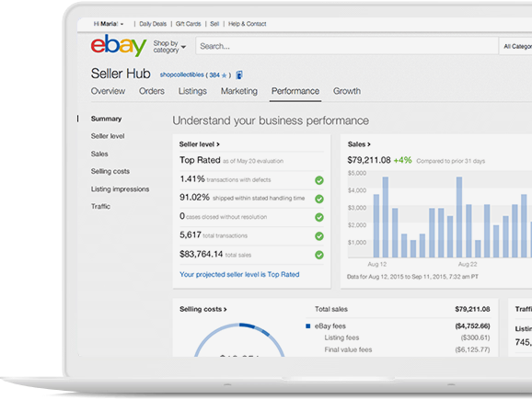Switch to the Overview tab
The image size is (532, 400).
[108, 91]
